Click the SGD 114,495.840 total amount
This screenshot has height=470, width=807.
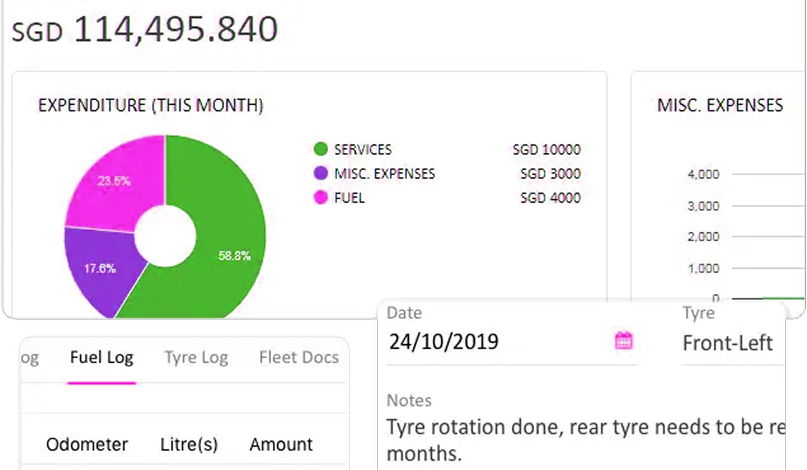point(145,30)
